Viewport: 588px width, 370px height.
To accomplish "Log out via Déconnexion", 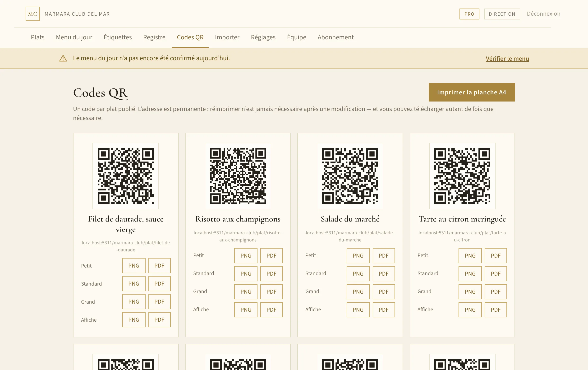I will (544, 14).
